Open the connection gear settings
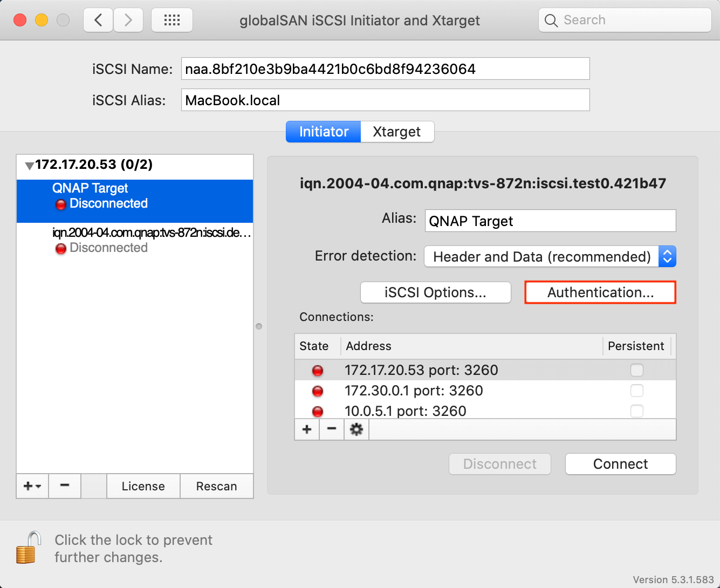This screenshot has width=720, height=588. tap(356, 429)
